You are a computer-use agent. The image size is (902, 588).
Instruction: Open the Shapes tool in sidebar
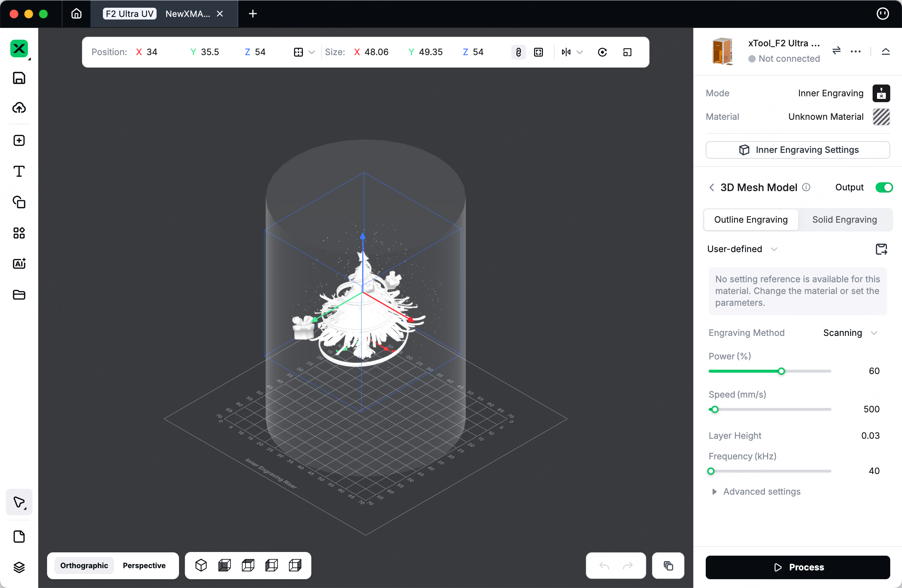[19, 202]
